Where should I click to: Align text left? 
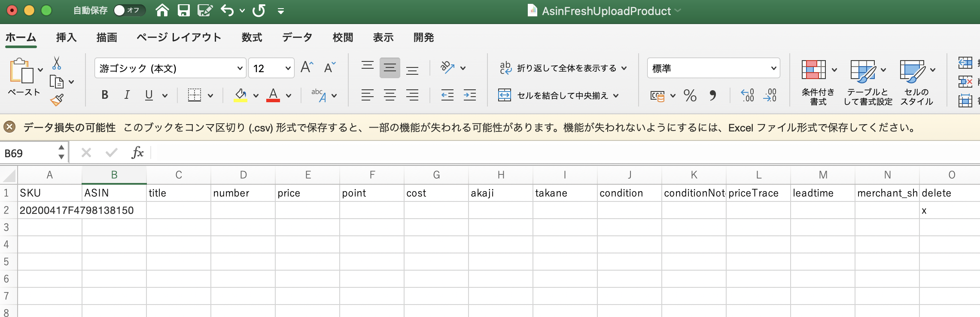click(x=368, y=95)
